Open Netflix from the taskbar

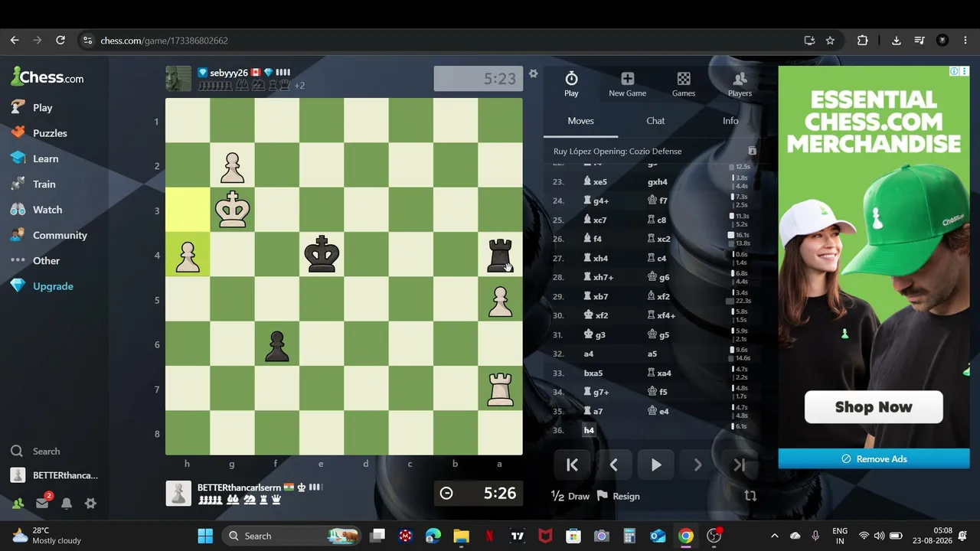[x=489, y=536]
